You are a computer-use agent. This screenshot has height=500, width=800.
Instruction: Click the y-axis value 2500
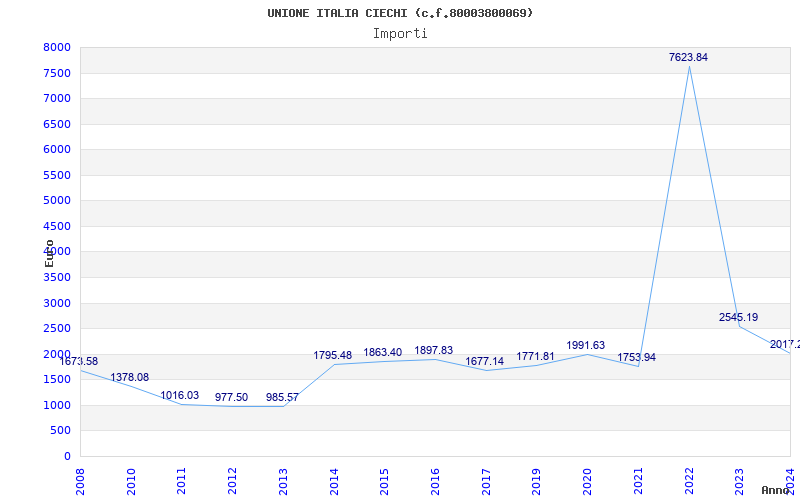point(57,329)
